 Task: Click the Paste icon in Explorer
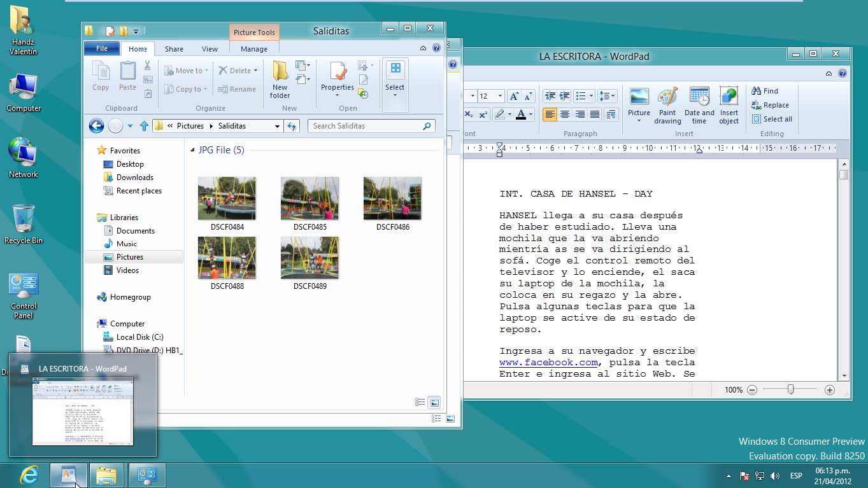[127, 76]
